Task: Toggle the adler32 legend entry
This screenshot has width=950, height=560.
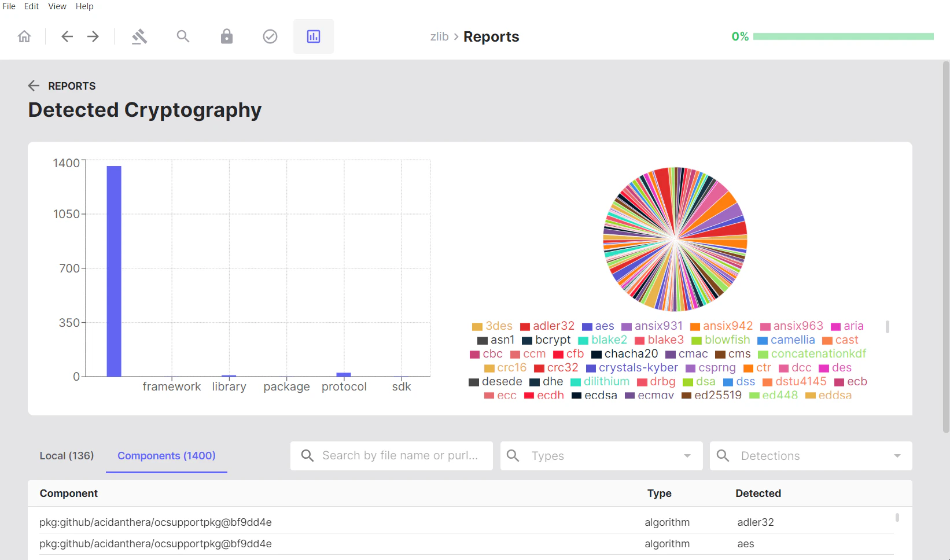Action: [547, 326]
